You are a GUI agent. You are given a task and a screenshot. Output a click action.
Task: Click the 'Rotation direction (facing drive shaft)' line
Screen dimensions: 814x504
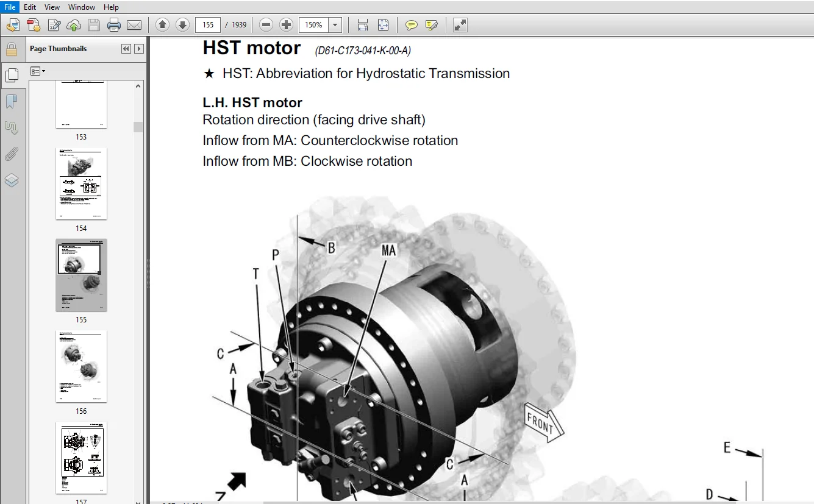(314, 120)
